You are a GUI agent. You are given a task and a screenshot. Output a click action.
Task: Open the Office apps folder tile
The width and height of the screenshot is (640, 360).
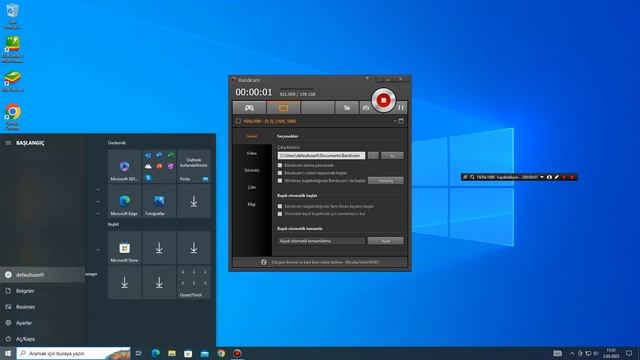pos(159,166)
